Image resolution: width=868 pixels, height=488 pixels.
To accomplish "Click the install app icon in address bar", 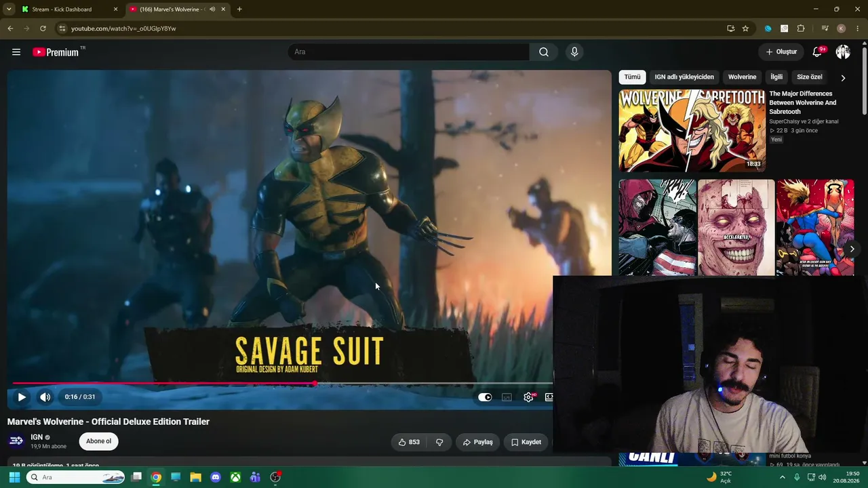I will 730,28.
